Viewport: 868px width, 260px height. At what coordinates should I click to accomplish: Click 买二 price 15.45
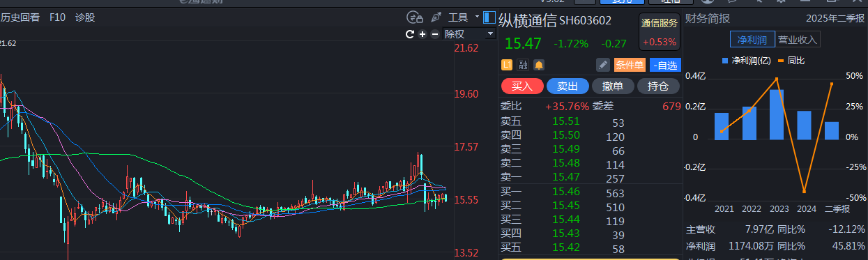(x=565, y=205)
